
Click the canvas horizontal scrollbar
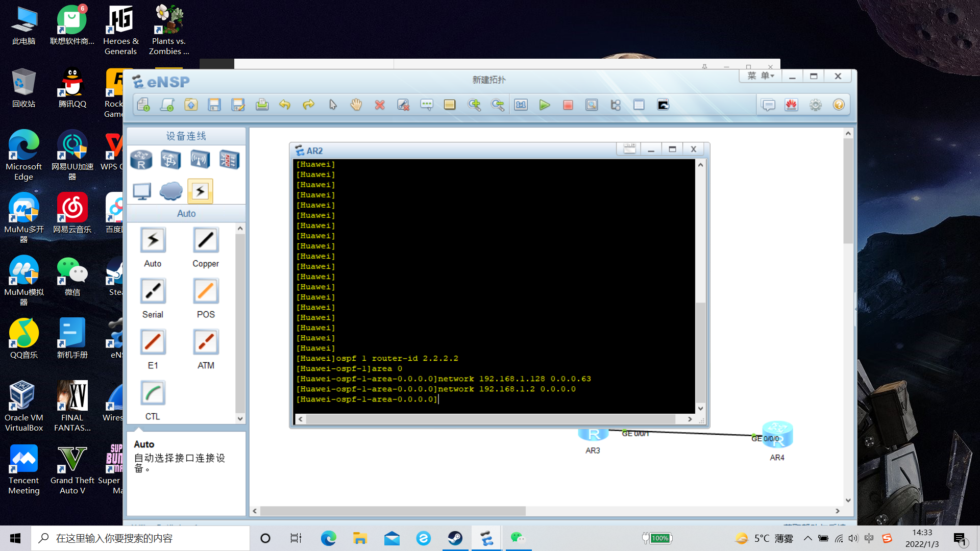pos(393,511)
